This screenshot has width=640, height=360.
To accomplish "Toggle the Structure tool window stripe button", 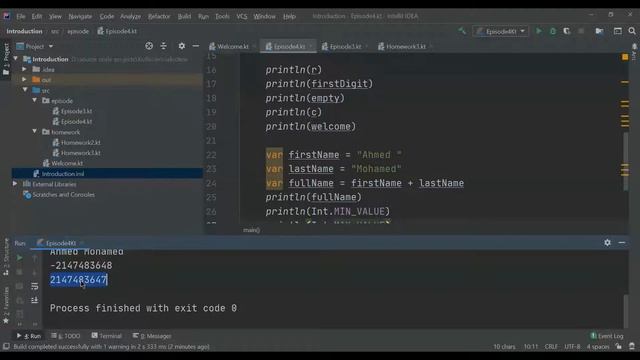I will 6,257.
